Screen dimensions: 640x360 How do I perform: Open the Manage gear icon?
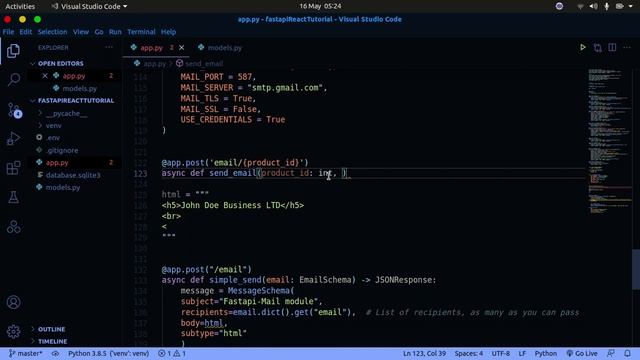[x=13, y=331]
